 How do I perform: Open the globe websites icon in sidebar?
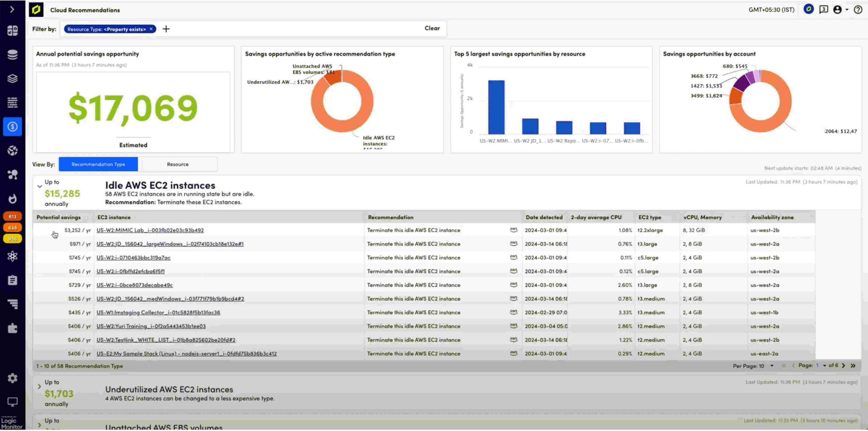[13, 151]
